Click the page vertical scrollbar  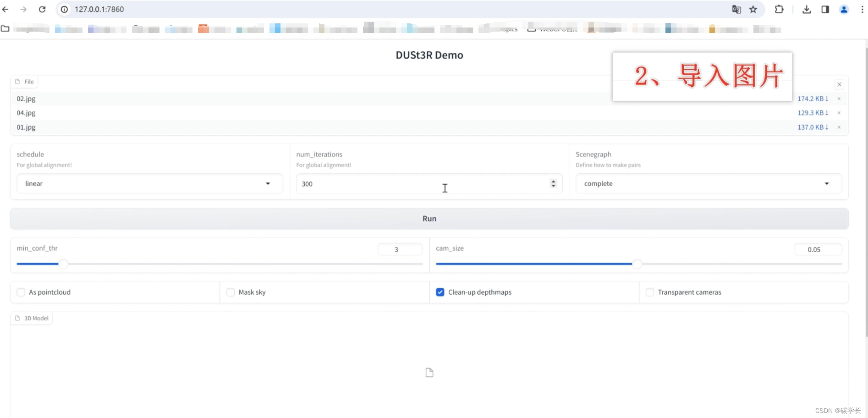(866, 192)
